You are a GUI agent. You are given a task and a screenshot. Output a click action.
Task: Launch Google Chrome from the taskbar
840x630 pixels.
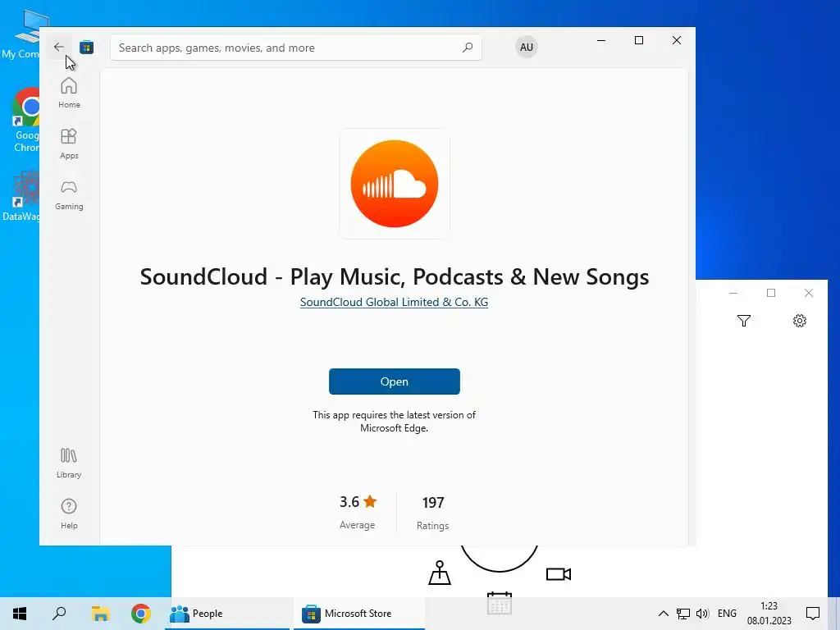[141, 614]
